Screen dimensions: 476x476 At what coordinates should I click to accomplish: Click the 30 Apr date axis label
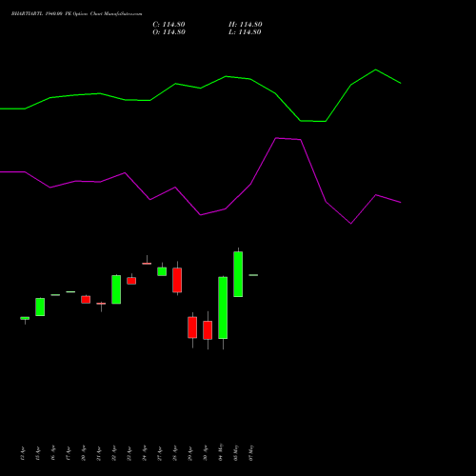[206, 453]
